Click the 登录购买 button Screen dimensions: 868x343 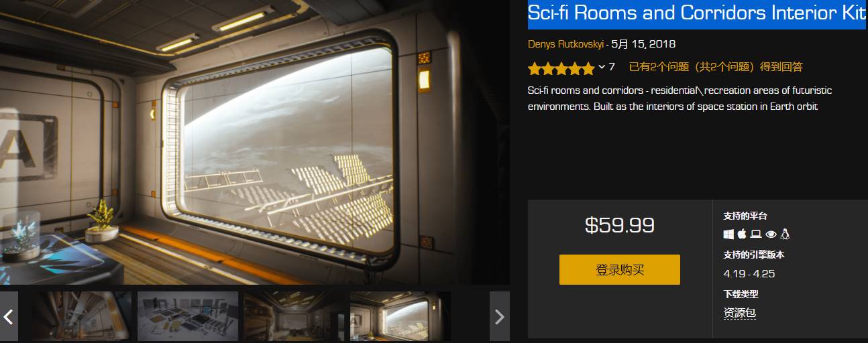tap(620, 269)
